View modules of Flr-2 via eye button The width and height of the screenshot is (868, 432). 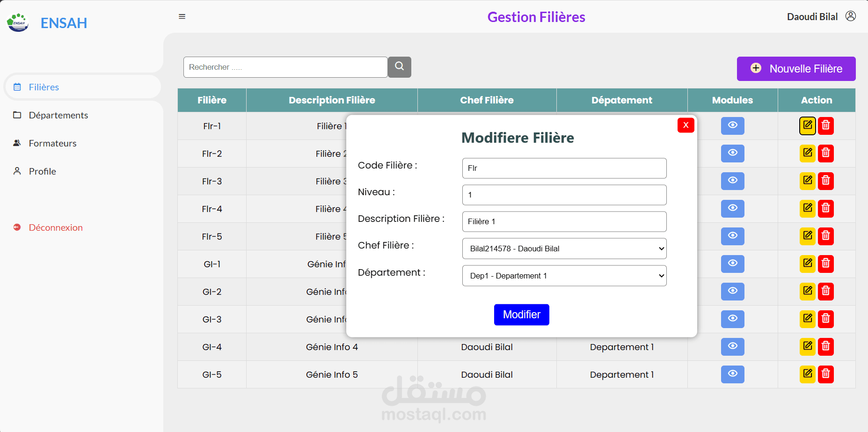point(733,153)
